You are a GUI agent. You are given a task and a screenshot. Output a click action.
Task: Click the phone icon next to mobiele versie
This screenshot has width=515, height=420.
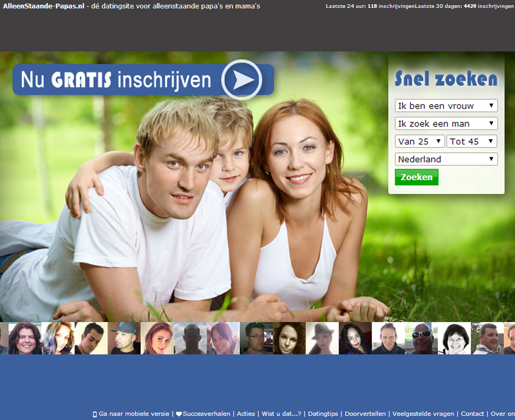tap(95, 414)
